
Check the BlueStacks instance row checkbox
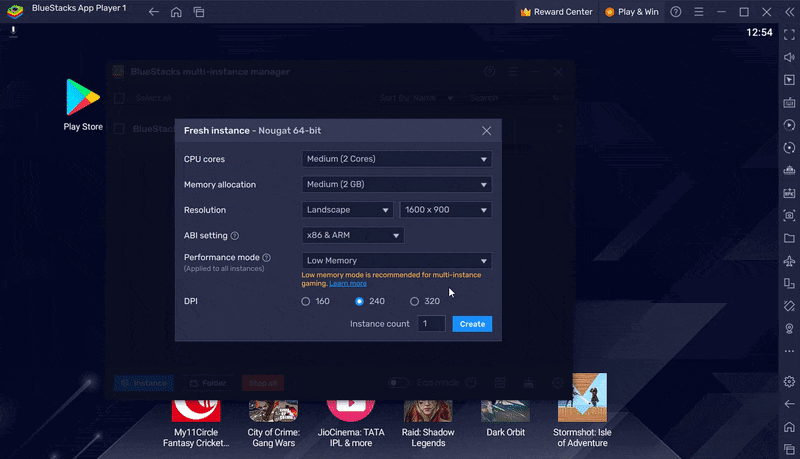119,129
